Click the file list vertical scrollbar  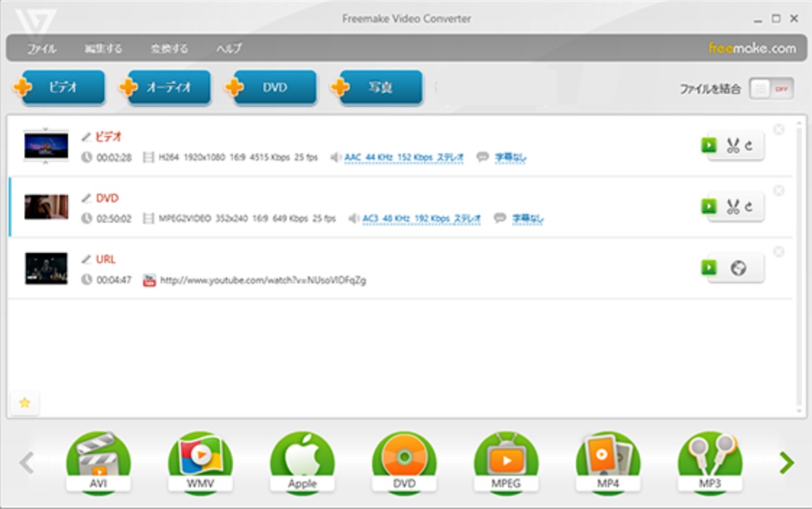(799, 266)
